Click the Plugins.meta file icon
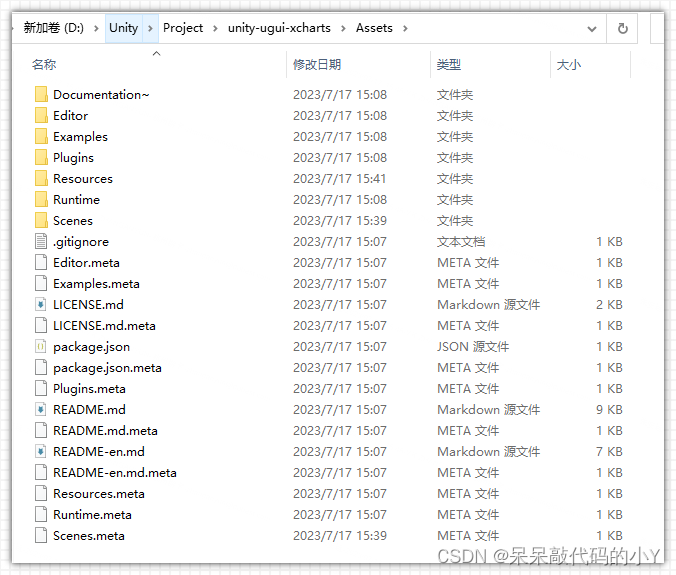This screenshot has height=575, width=676. [41, 388]
